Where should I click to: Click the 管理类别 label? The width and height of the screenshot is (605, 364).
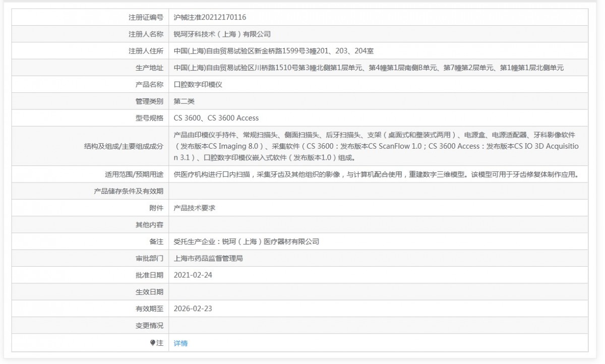pos(149,101)
